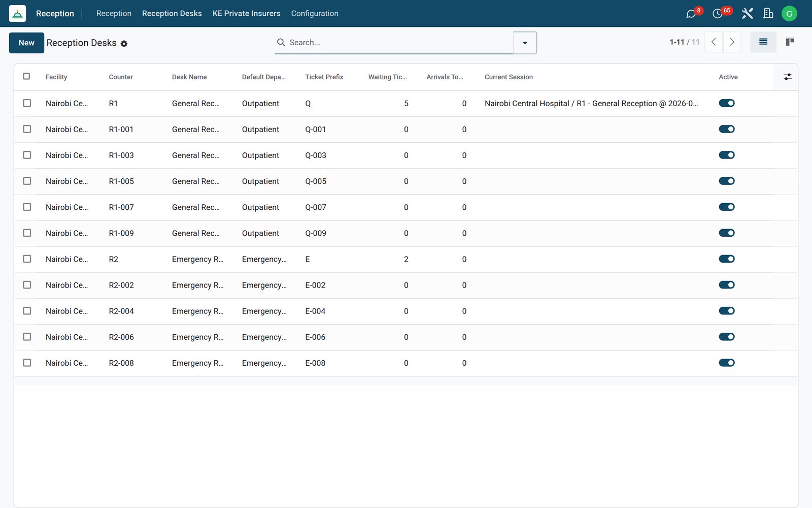Open the current session of counter R1
The width and height of the screenshot is (812, 508).
(x=591, y=104)
